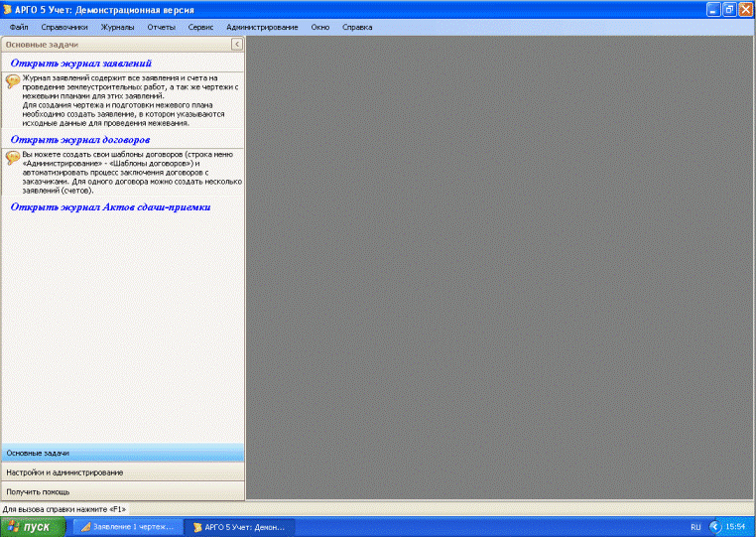Click the system tray notification icon
The image size is (756, 537).
[x=715, y=526]
